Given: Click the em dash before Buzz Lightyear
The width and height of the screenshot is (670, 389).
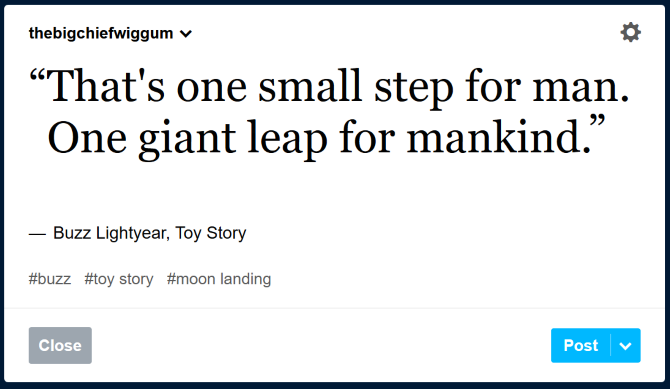Looking at the screenshot, I should click(x=37, y=234).
